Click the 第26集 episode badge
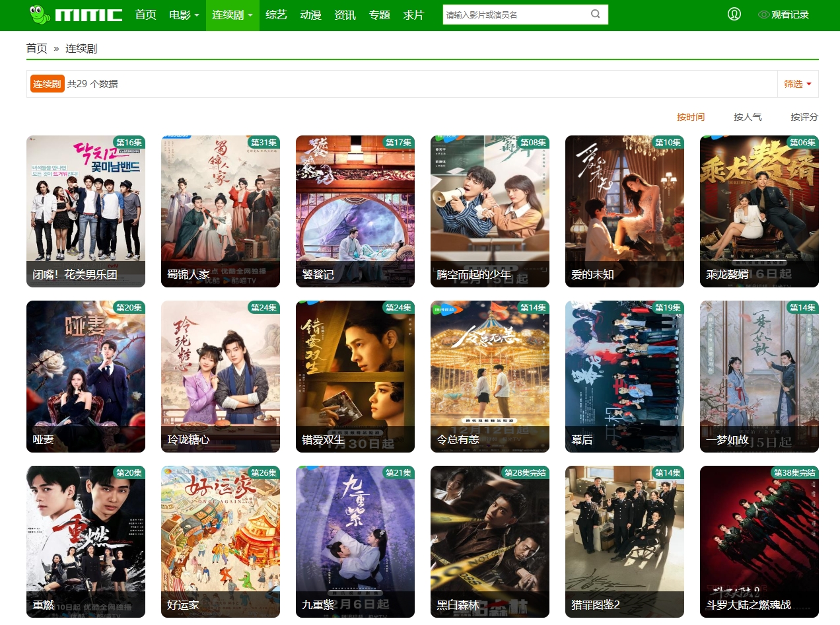This screenshot has width=840, height=625. click(x=263, y=472)
